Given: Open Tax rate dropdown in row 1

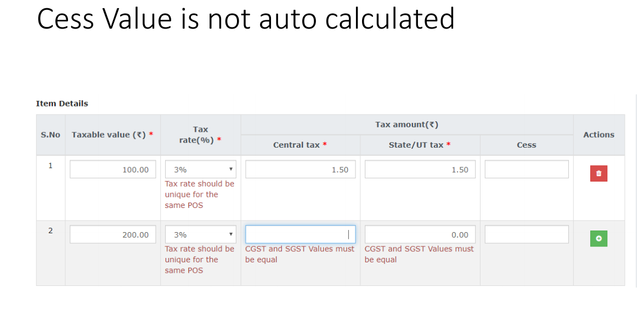Looking at the screenshot, I should tap(201, 169).
